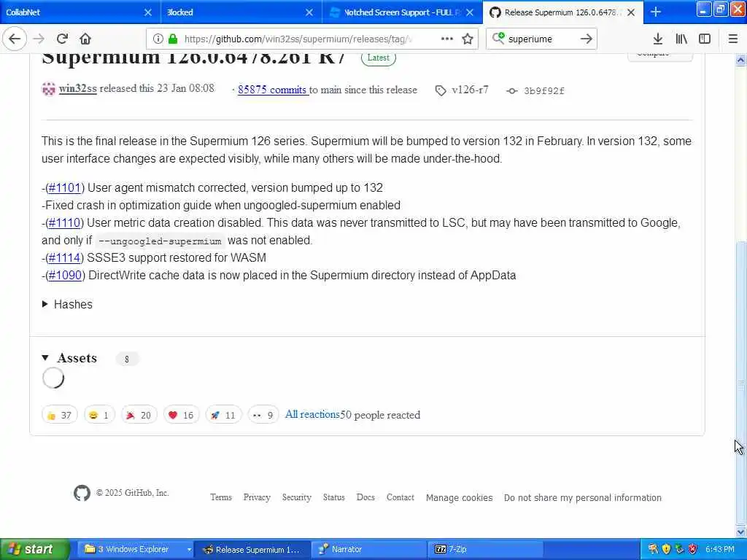The height and width of the screenshot is (560, 747).
Task: Submit search with the arrow button
Action: [587, 39]
